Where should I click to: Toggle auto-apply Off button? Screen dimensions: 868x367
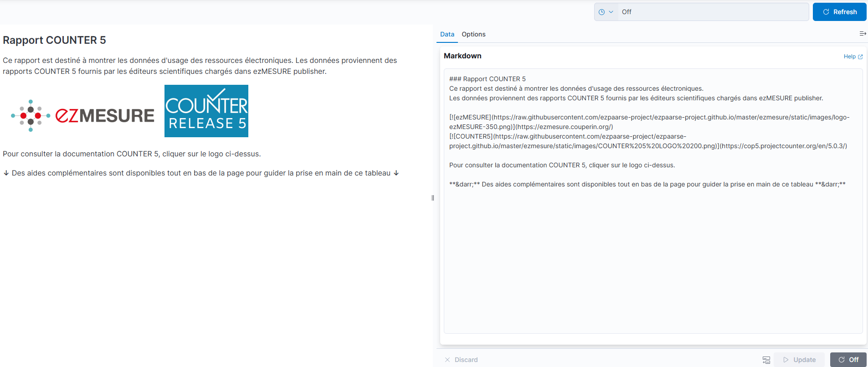pyautogui.click(x=848, y=360)
